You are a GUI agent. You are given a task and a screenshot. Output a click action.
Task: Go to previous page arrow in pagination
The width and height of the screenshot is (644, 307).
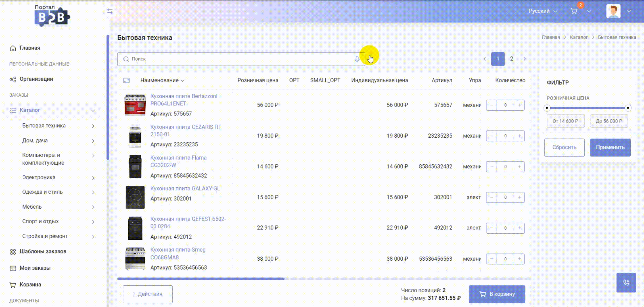tap(485, 59)
